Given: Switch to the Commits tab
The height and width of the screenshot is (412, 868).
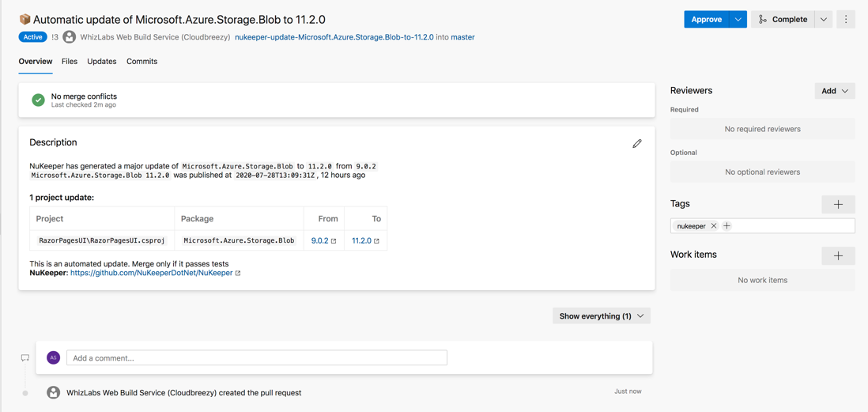Looking at the screenshot, I should (x=142, y=62).
